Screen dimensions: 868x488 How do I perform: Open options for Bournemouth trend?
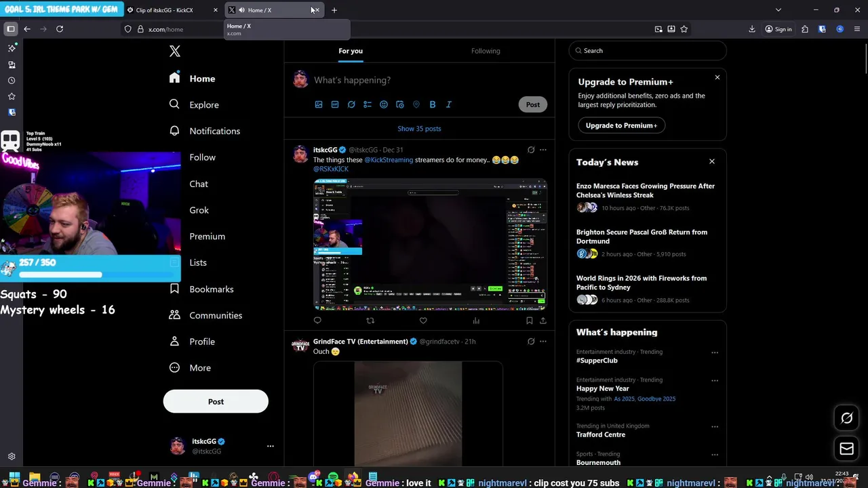click(x=715, y=455)
